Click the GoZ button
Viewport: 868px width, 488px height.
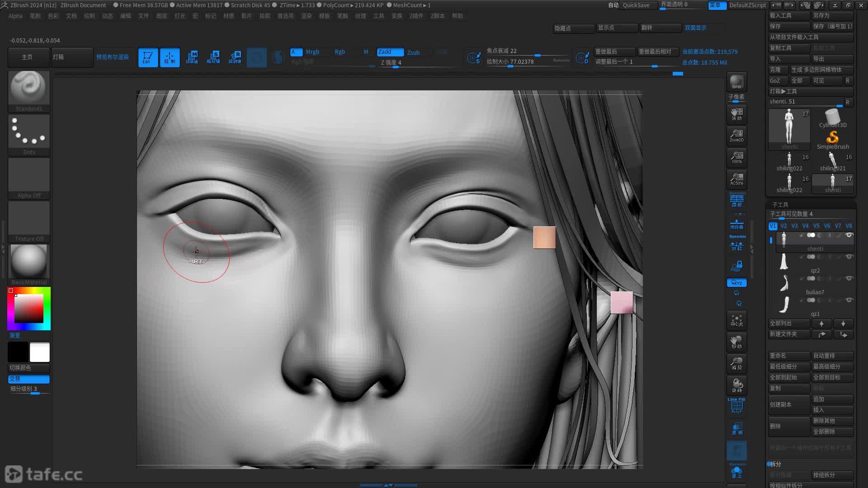click(x=778, y=80)
